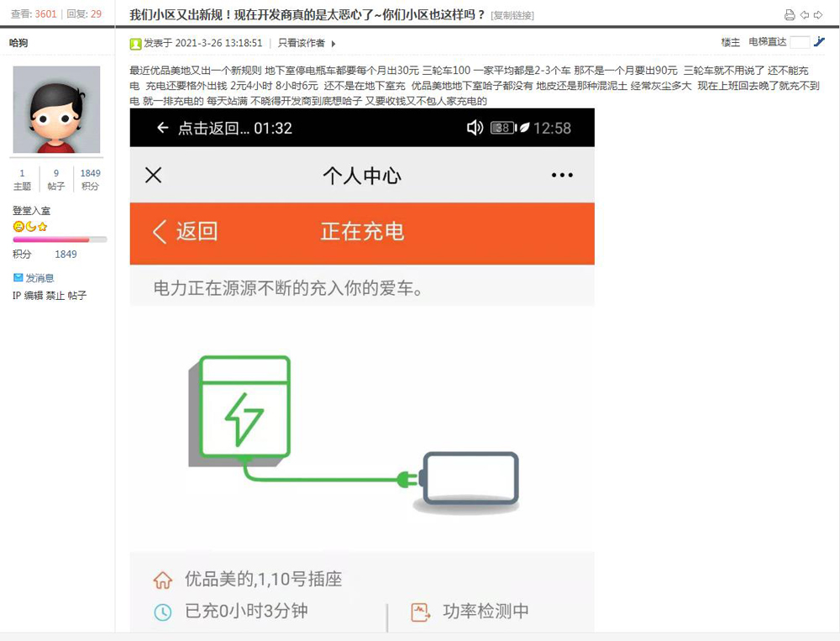Image resolution: width=840 pixels, height=641 pixels.
Task: Open the 帖子 count in user stats
Action: (x=56, y=179)
